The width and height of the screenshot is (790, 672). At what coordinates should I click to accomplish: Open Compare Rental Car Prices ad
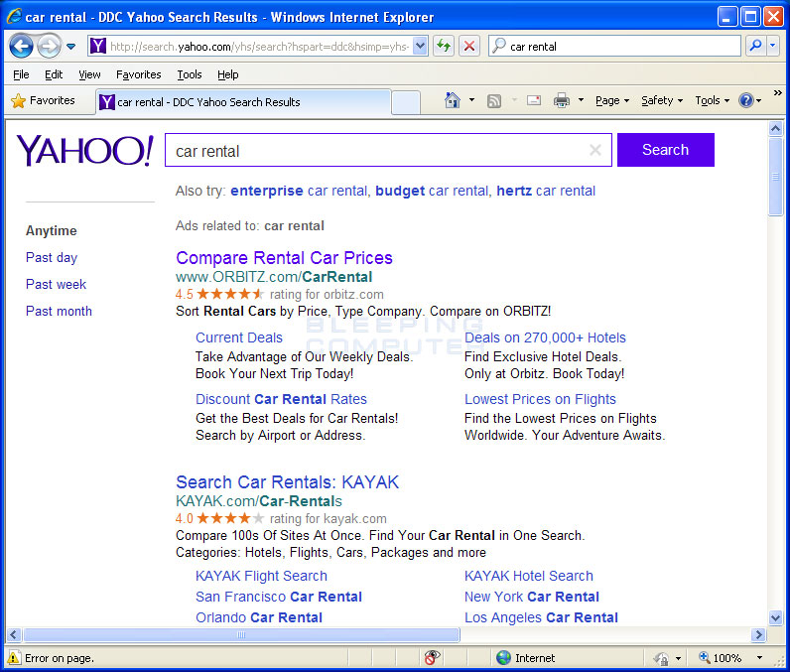coord(284,258)
